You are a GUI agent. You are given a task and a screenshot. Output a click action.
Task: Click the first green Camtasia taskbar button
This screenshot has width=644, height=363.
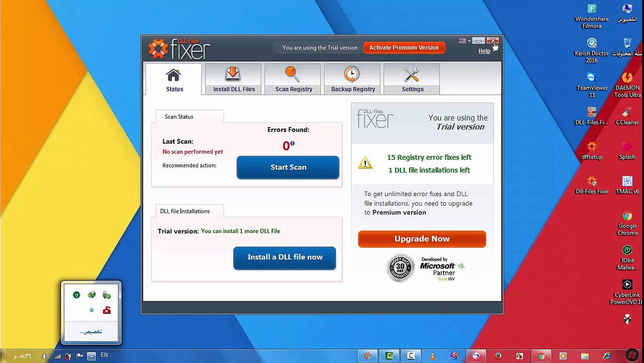point(389,356)
